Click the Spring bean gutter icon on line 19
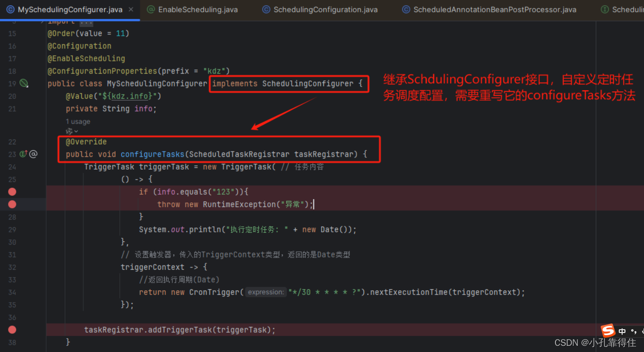644x352 pixels. [24, 84]
